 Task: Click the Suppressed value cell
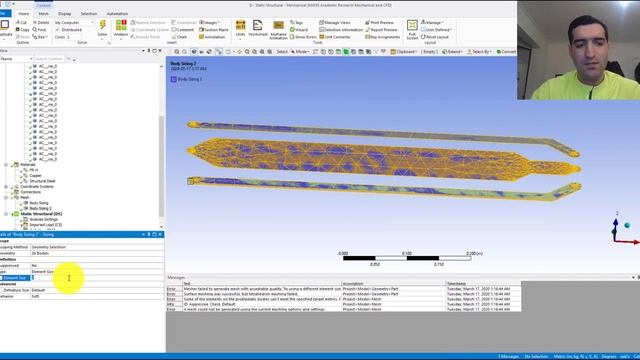(x=97, y=265)
